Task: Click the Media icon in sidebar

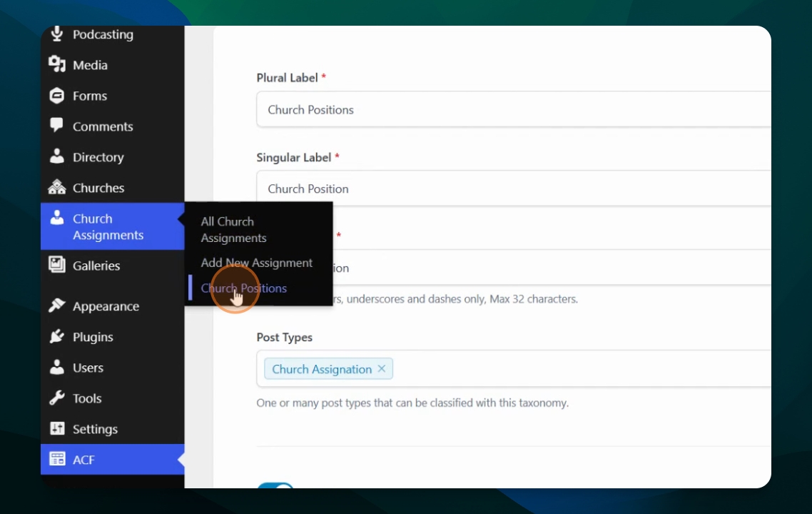Action: (x=57, y=64)
